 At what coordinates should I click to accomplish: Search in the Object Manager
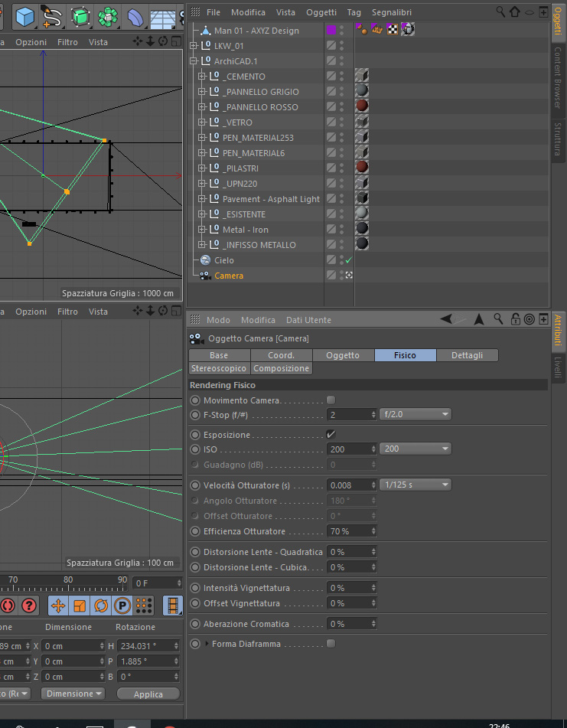click(x=500, y=11)
